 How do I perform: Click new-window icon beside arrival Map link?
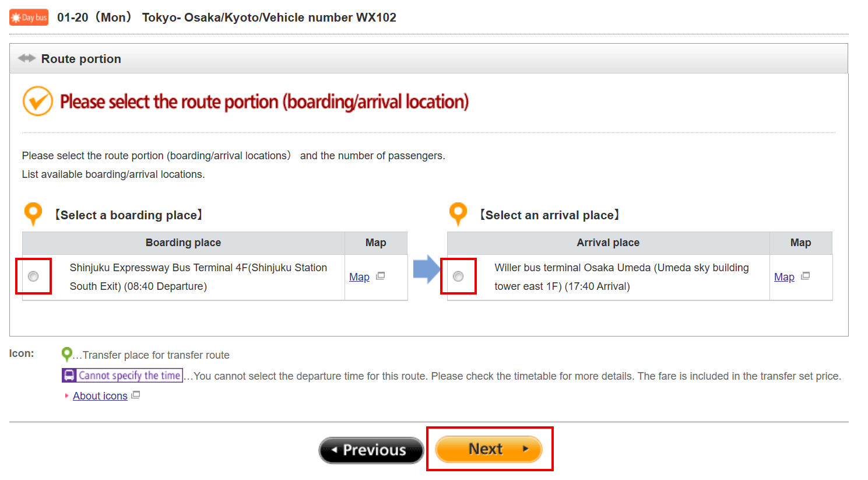click(806, 276)
